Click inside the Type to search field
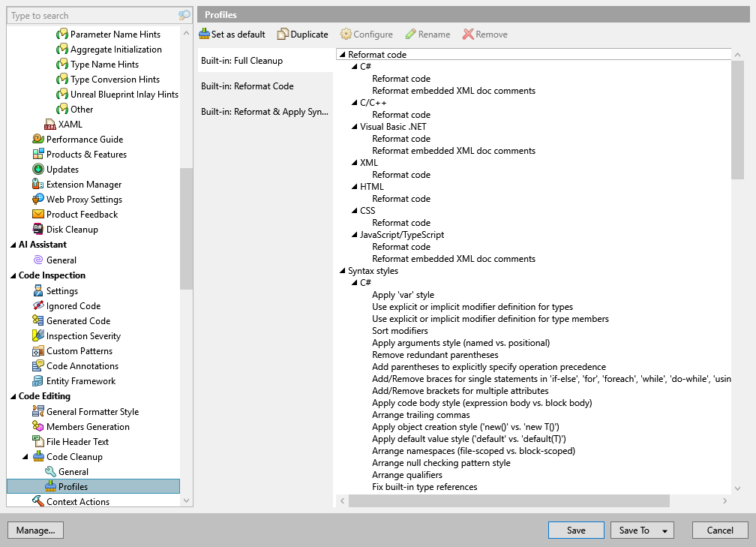Viewport: 756px width, 547px height. pyautogui.click(x=90, y=16)
